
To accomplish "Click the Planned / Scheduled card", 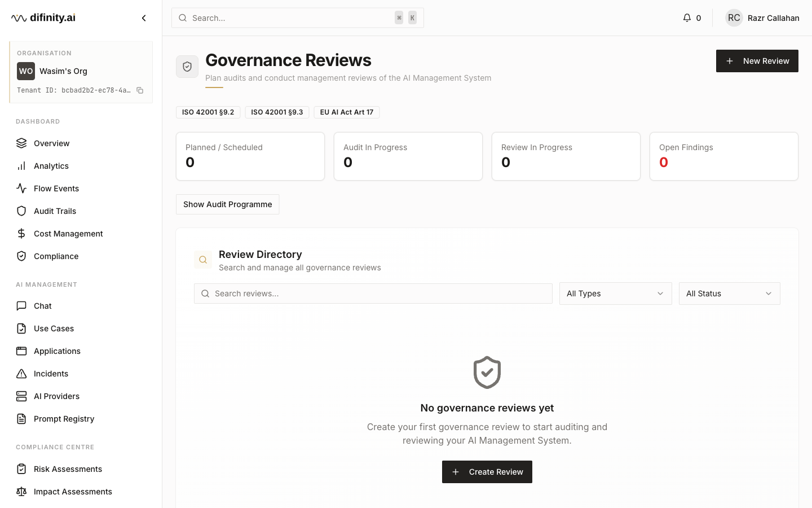I will (x=250, y=156).
